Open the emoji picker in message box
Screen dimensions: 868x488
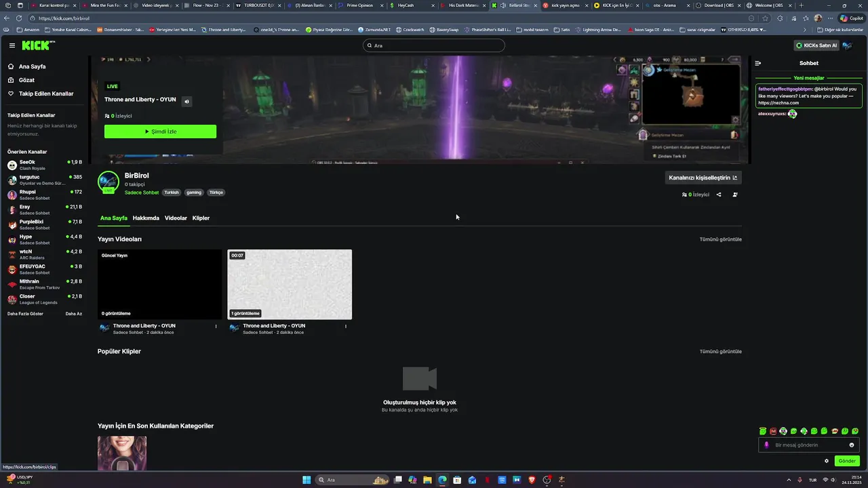coord(852,445)
